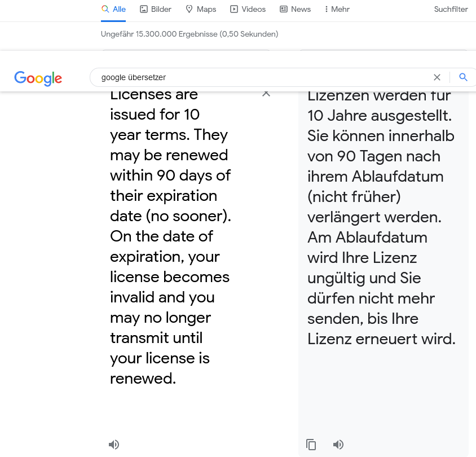The image size is (476, 457).
Task: Clear the English source text
Action: pyautogui.click(x=266, y=94)
